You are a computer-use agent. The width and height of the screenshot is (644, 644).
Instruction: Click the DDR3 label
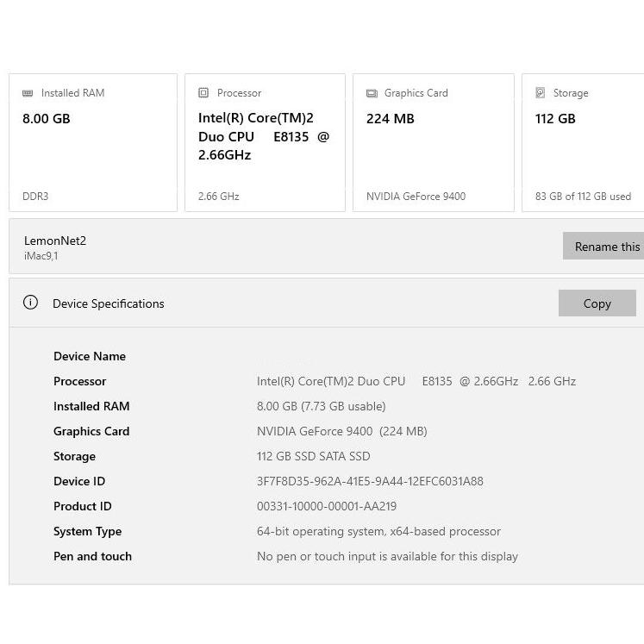[35, 197]
